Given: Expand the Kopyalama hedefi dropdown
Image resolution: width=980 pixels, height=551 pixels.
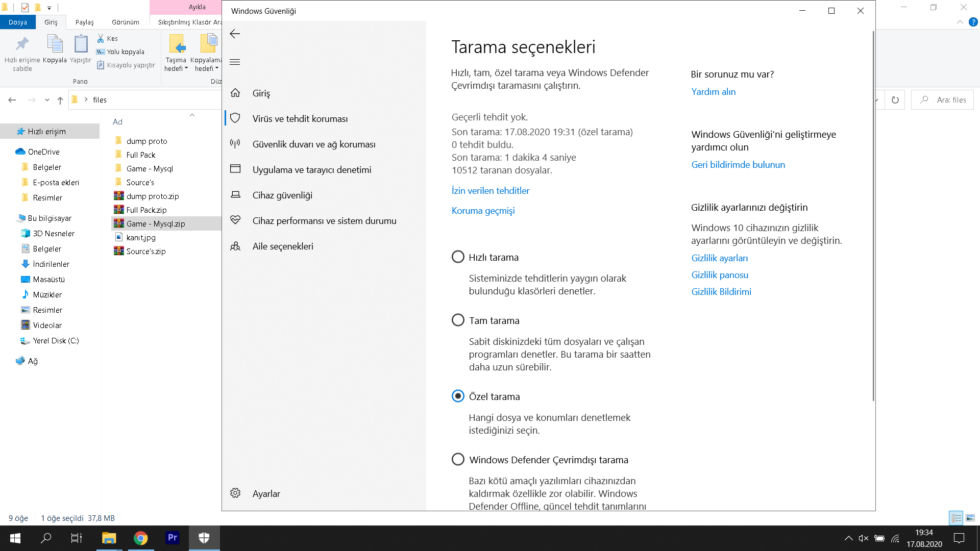Looking at the screenshot, I should 206,68.
